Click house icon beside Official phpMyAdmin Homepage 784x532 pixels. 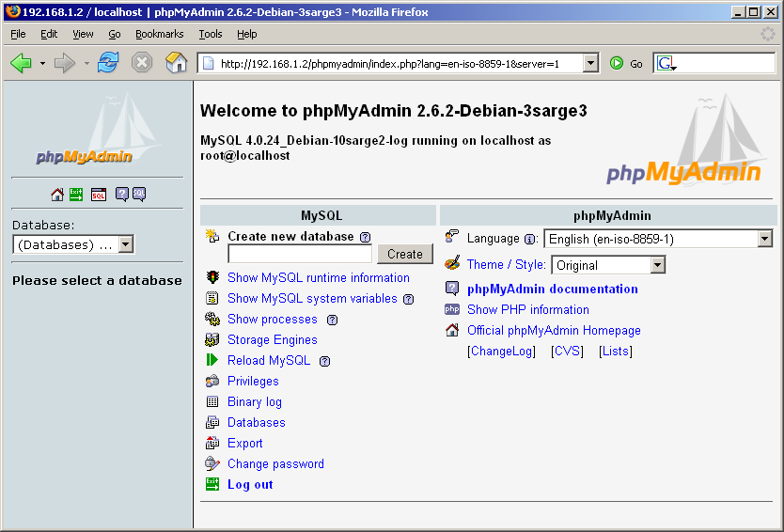click(452, 330)
